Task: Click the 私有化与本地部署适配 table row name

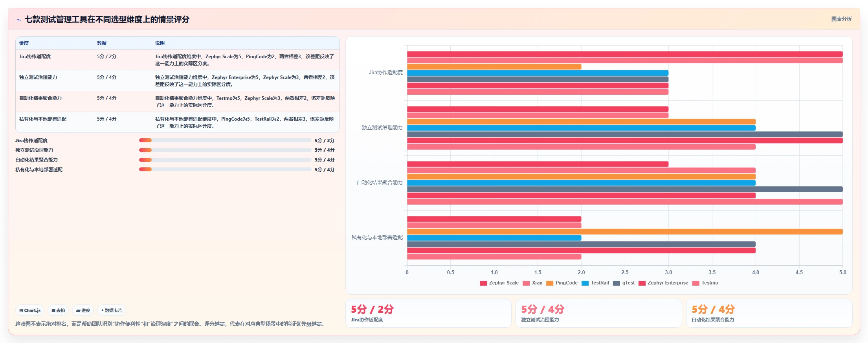Action: [43, 119]
